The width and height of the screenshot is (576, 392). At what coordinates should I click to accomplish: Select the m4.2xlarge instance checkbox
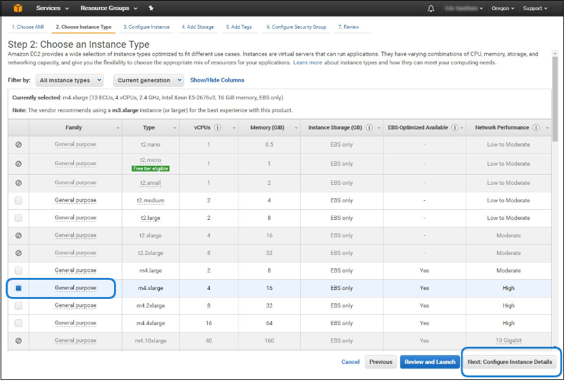(18, 305)
